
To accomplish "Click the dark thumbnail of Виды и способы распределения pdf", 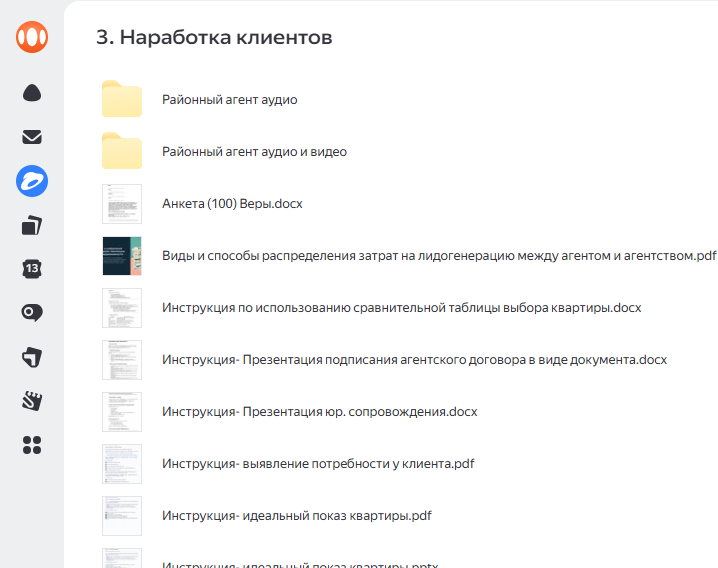I will click(x=122, y=256).
